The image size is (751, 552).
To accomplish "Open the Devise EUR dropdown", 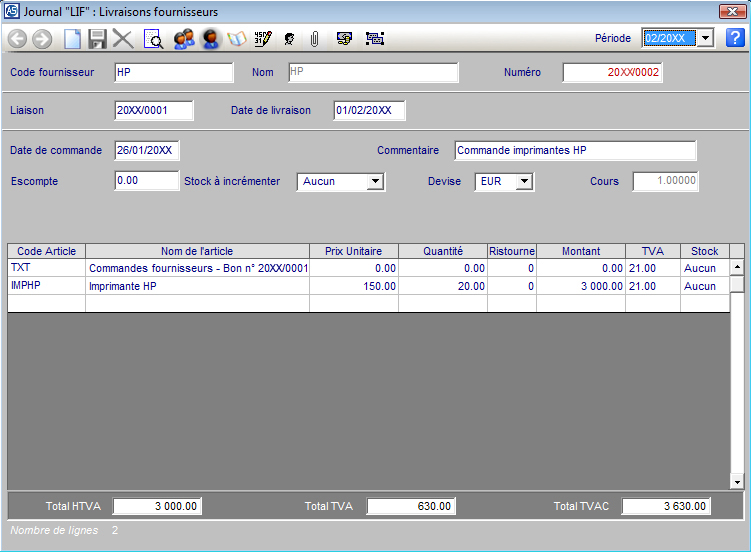I will point(524,182).
